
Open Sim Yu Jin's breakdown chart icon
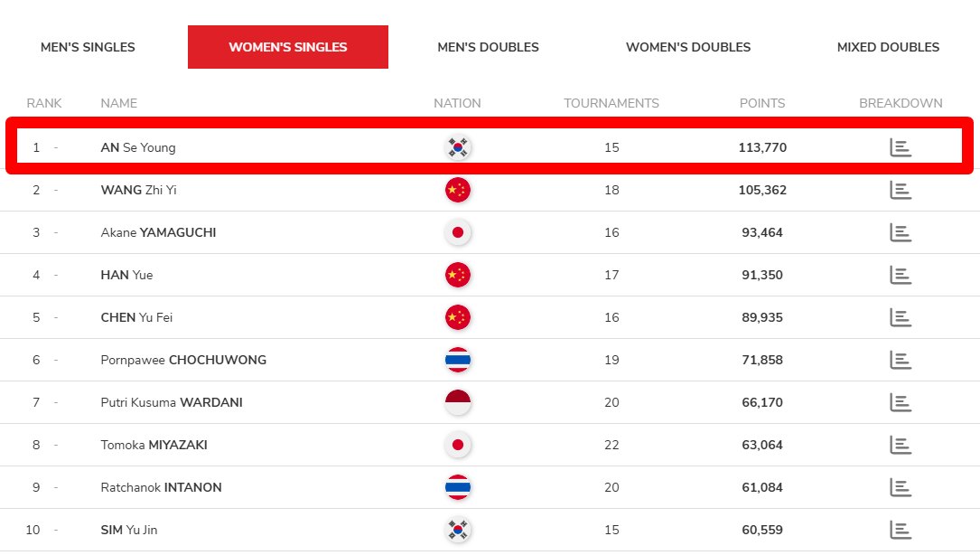click(901, 530)
